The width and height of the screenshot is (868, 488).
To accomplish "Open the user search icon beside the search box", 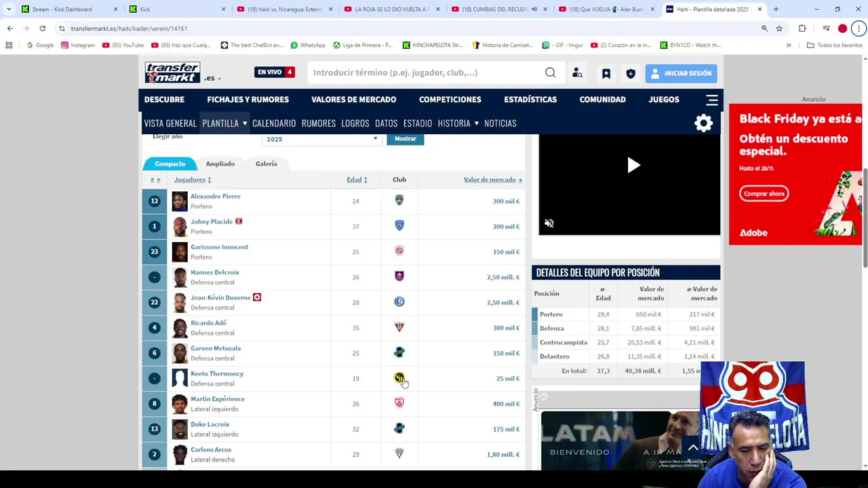I will 577,73.
